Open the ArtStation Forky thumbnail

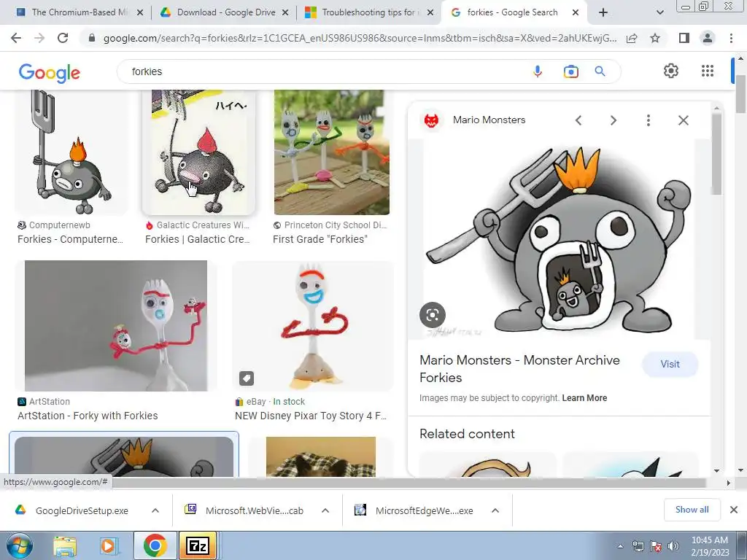point(116,326)
